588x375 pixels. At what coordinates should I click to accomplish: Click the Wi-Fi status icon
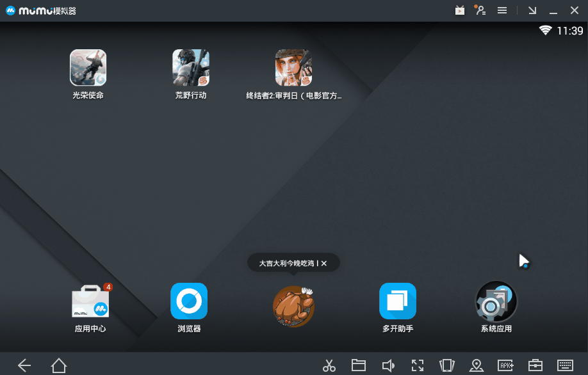tap(545, 30)
